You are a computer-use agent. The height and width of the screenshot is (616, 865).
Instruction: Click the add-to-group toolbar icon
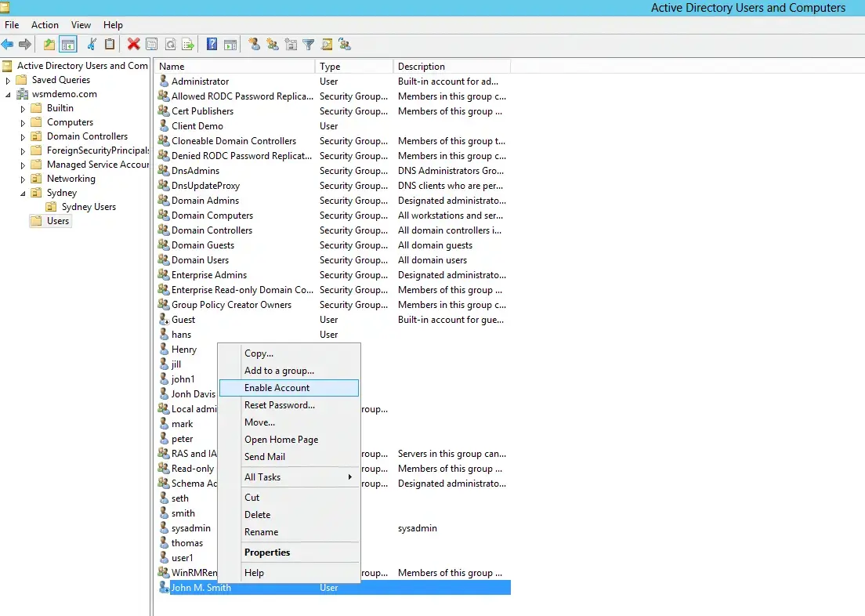[345, 45]
